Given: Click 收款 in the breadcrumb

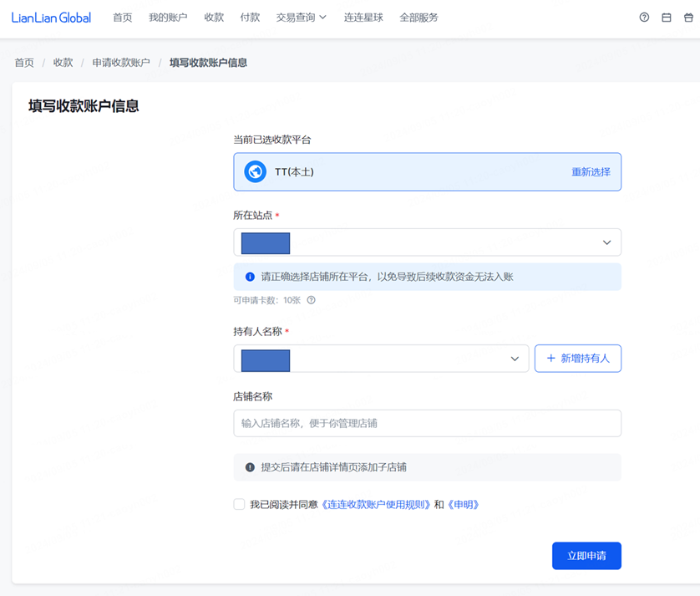Looking at the screenshot, I should [63, 63].
